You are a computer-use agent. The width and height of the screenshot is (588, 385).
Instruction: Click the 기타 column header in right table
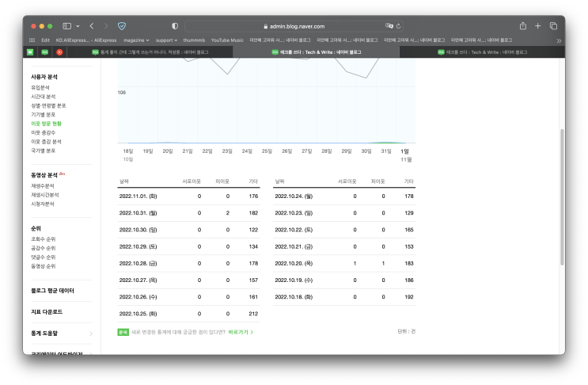(x=408, y=181)
